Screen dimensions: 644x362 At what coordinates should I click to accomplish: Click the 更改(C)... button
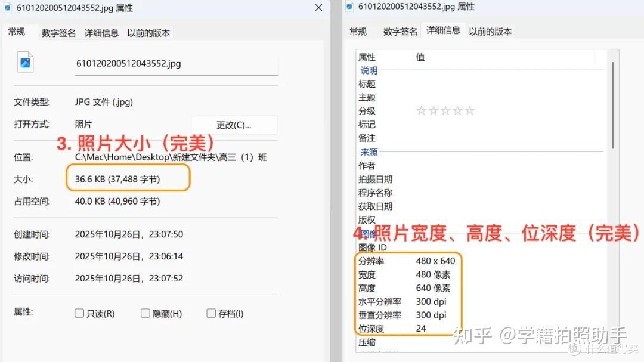(x=234, y=125)
